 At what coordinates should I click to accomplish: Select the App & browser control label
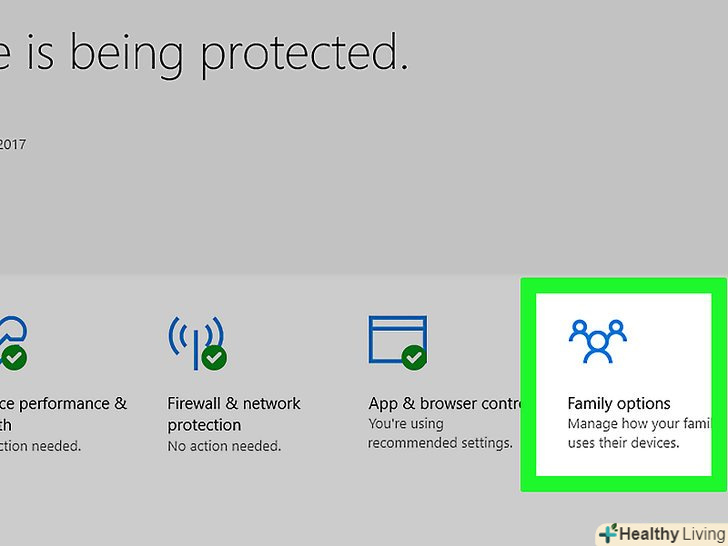pyautogui.click(x=445, y=404)
